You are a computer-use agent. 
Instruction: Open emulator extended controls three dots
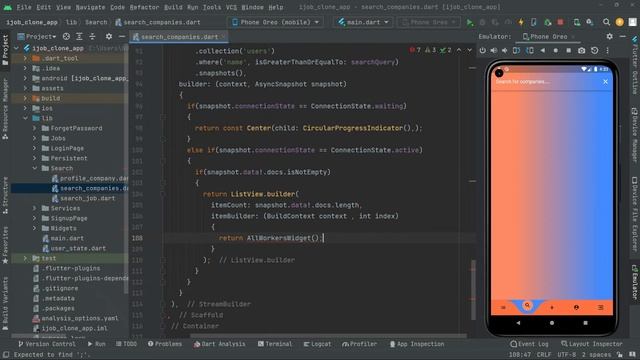607,50
